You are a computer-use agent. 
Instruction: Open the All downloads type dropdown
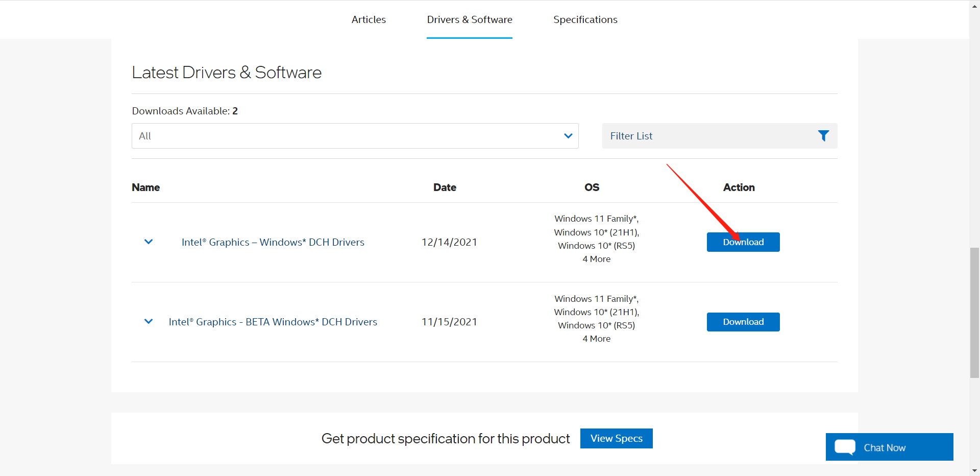355,136
